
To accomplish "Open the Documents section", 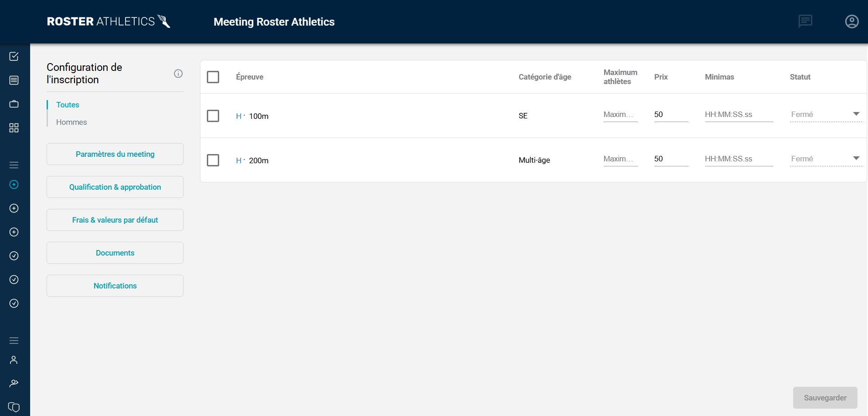I will pyautogui.click(x=115, y=253).
